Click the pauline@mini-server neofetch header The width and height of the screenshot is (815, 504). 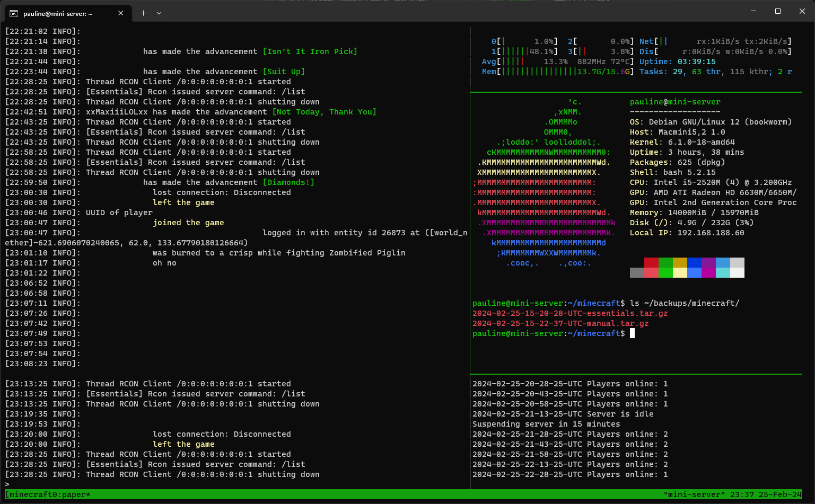675,102
